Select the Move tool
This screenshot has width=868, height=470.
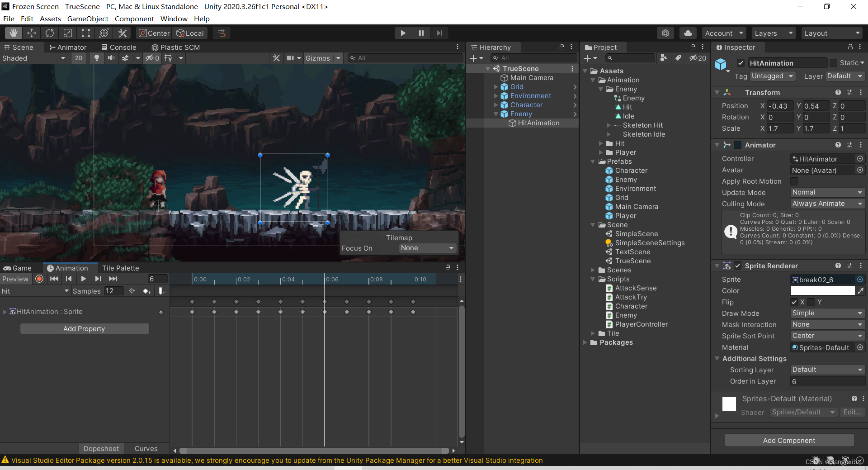tap(32, 33)
